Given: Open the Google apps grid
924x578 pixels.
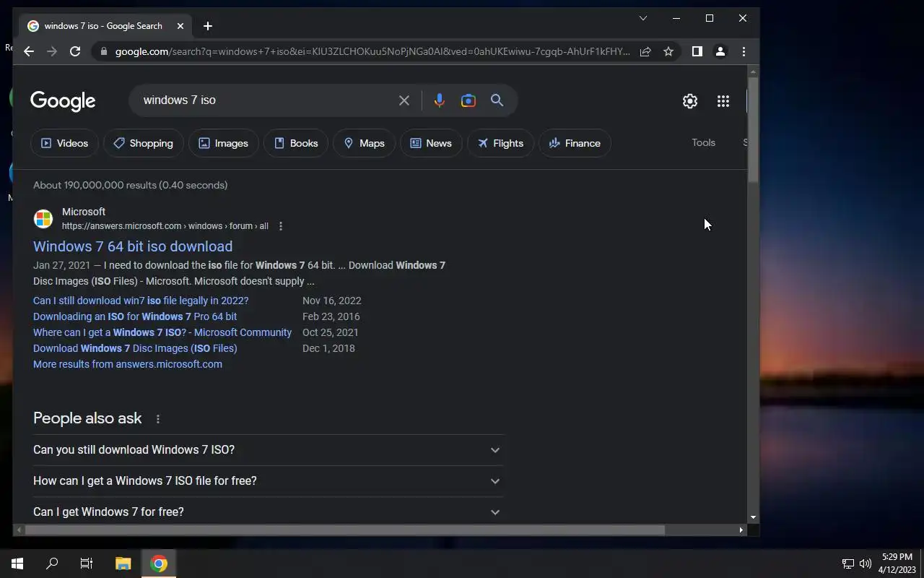Looking at the screenshot, I should (x=723, y=101).
